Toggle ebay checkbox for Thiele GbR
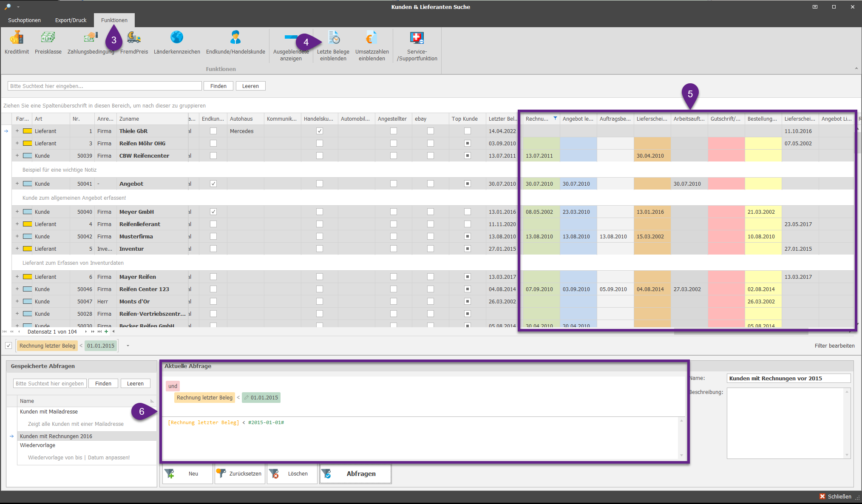862x504 pixels. pyautogui.click(x=431, y=131)
